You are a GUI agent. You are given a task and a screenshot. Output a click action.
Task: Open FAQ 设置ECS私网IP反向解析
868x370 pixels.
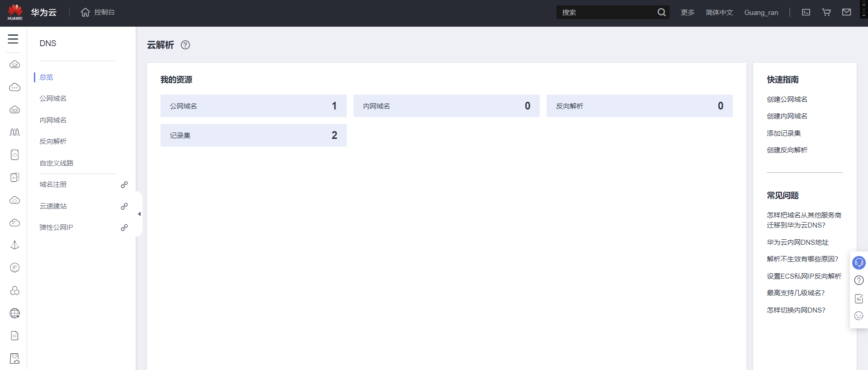click(804, 276)
